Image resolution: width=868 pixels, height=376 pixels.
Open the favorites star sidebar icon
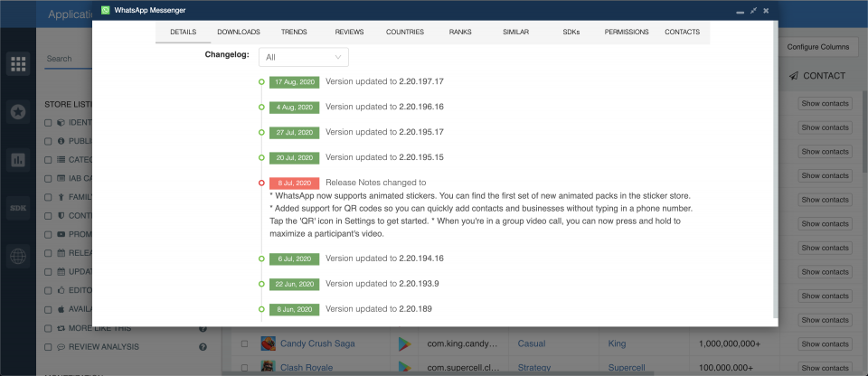click(18, 112)
